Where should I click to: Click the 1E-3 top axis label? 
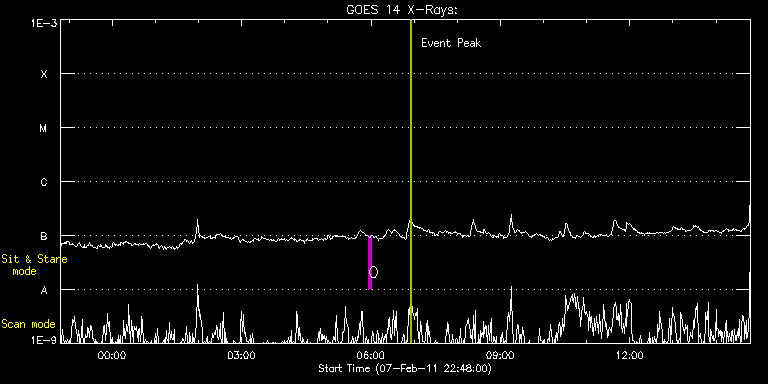point(44,23)
